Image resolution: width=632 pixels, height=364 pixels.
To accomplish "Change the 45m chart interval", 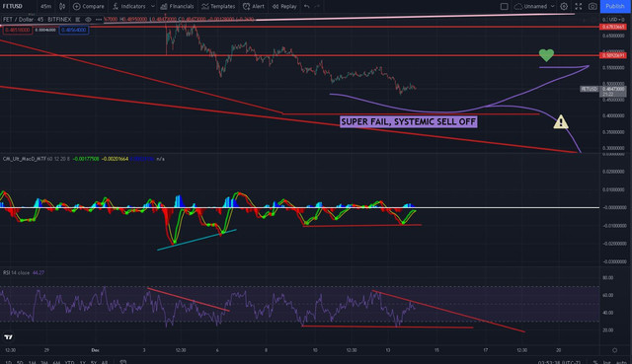I will [46, 6].
